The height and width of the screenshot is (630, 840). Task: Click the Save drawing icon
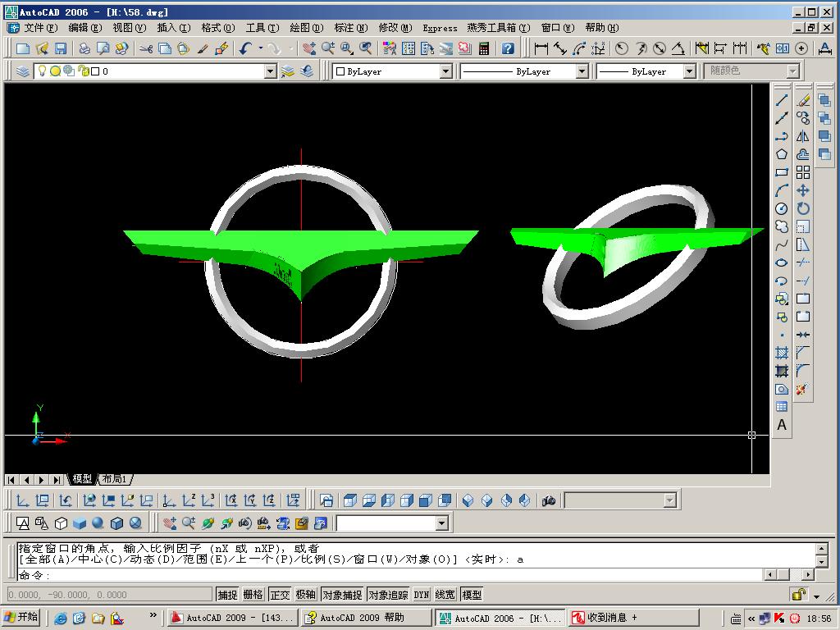[61, 48]
